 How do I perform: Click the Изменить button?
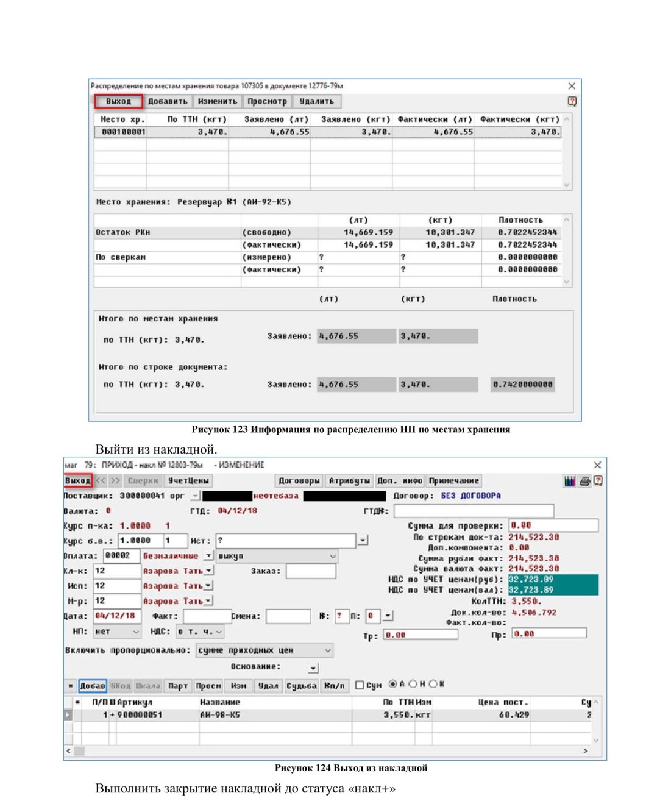[x=217, y=101]
